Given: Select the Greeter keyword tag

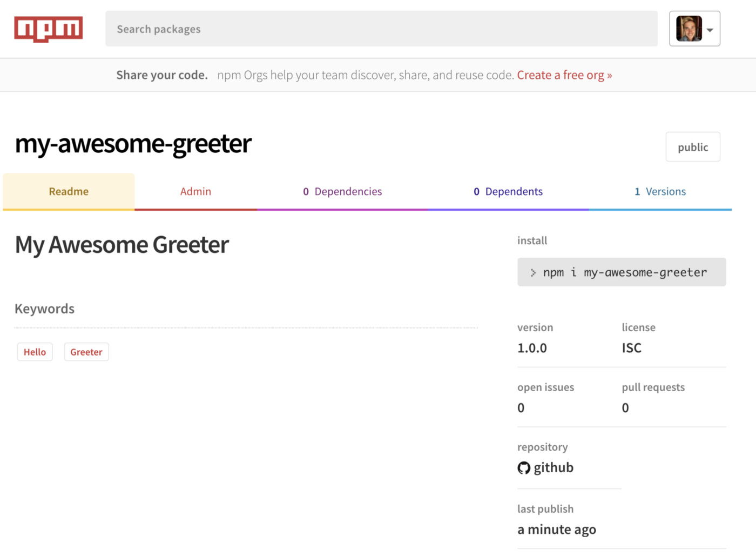Looking at the screenshot, I should (x=86, y=352).
